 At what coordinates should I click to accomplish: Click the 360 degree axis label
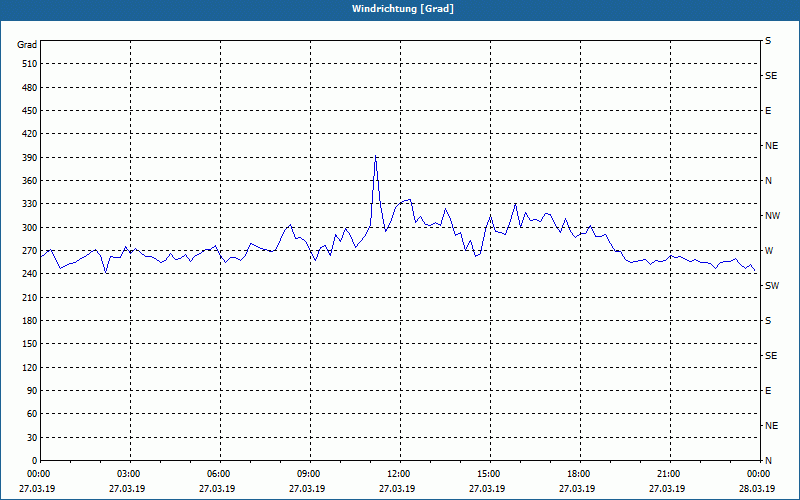click(30, 181)
